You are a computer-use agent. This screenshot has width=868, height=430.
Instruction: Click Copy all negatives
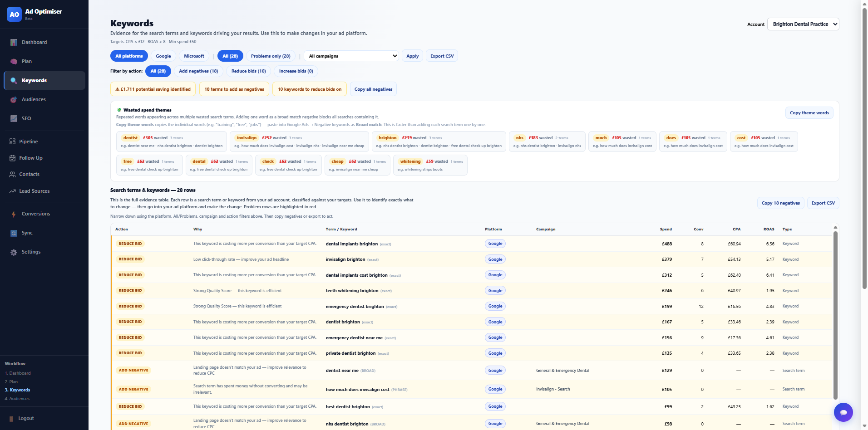(373, 89)
